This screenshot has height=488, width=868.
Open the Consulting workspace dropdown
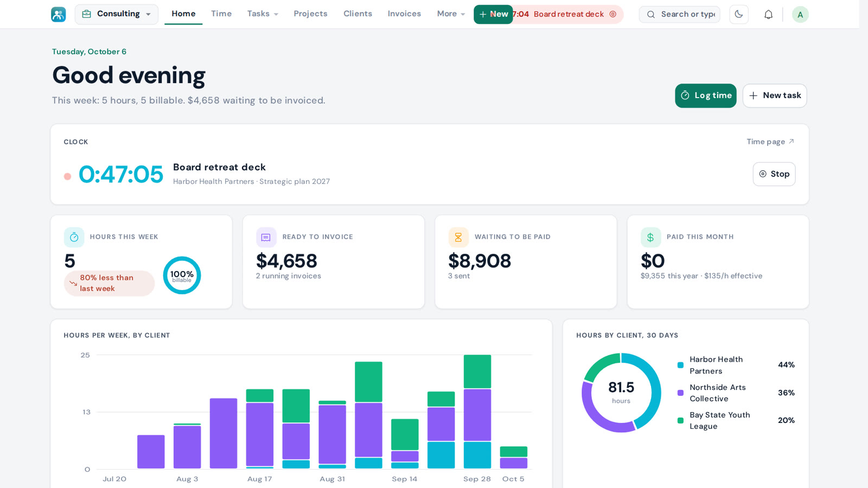(117, 14)
